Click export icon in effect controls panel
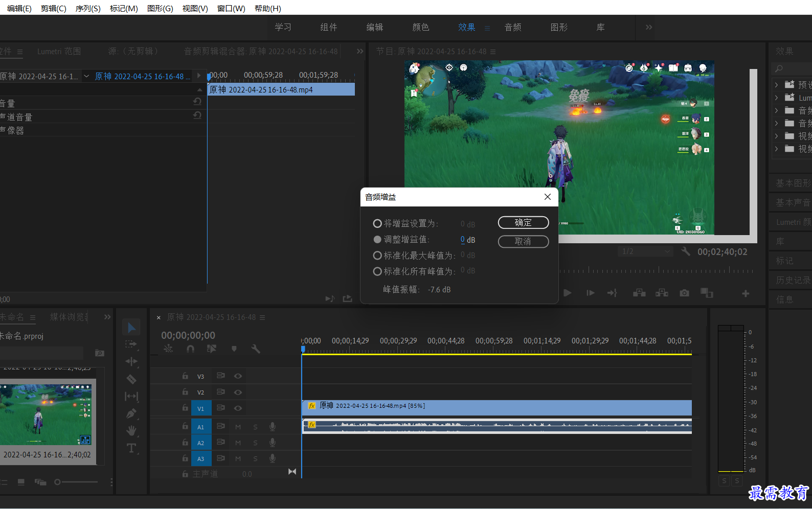 tap(348, 298)
